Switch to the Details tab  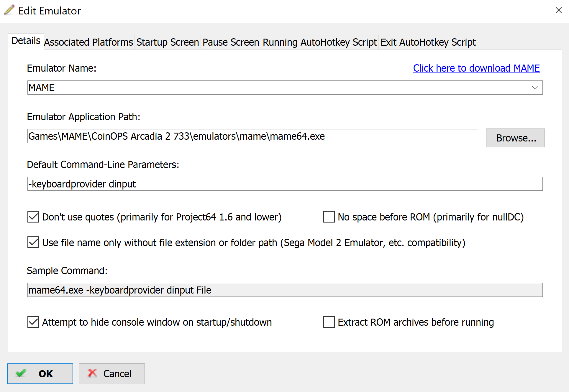click(26, 41)
